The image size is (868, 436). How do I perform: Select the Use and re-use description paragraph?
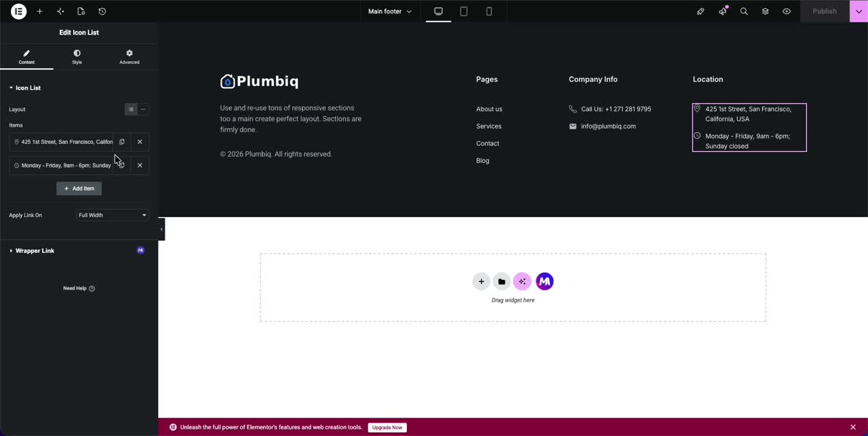point(291,119)
